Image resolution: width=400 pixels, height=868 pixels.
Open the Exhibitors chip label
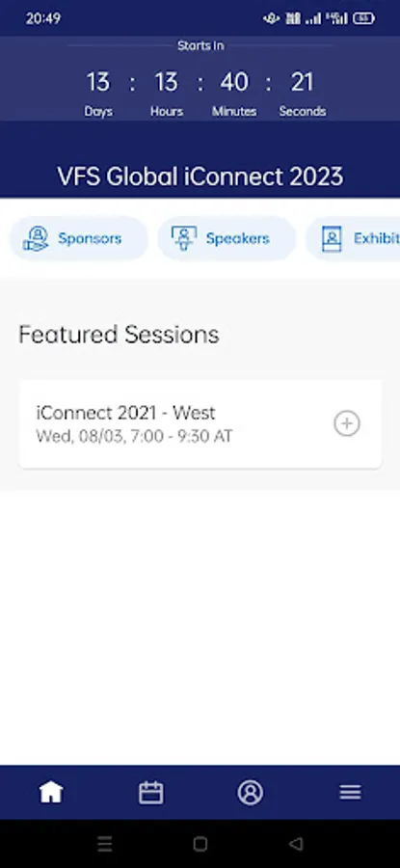[x=377, y=238]
